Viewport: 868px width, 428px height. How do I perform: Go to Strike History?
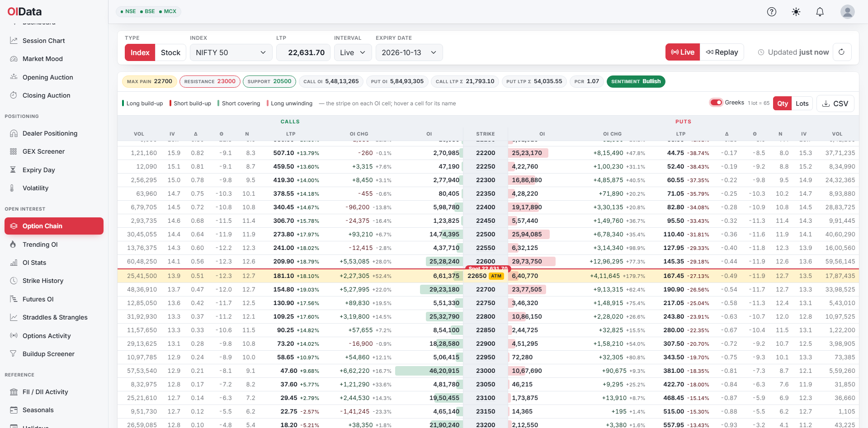pyautogui.click(x=54, y=281)
